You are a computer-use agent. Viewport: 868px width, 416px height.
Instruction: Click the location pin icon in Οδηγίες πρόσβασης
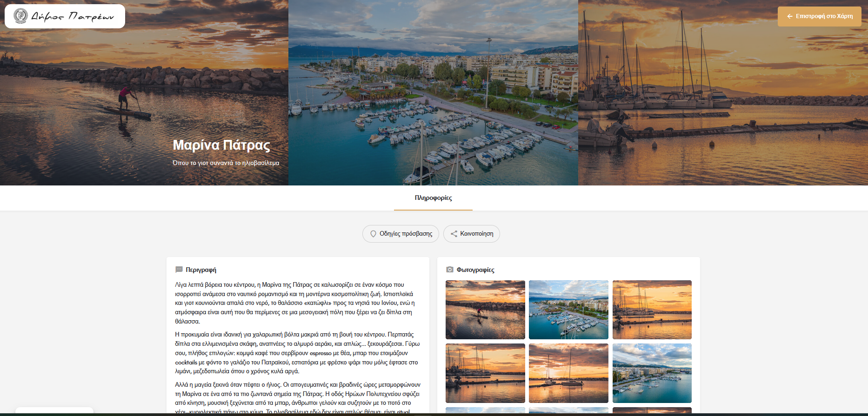[x=373, y=234]
